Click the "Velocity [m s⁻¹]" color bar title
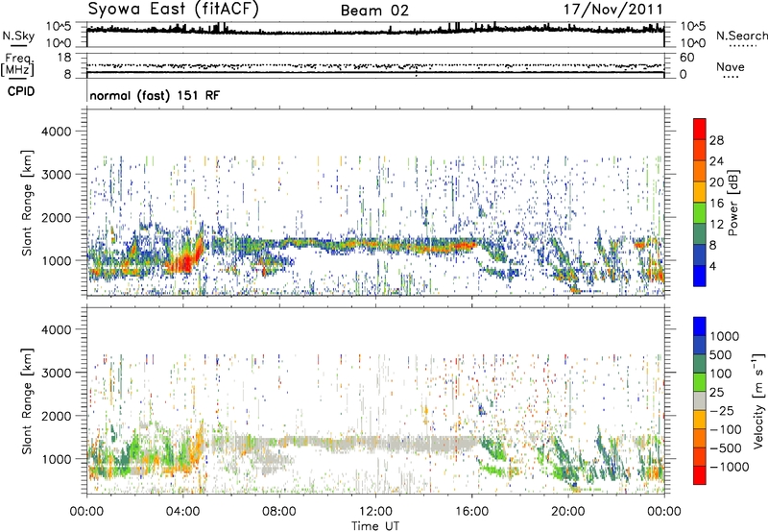Viewport: 768px width, 532px height. click(758, 400)
